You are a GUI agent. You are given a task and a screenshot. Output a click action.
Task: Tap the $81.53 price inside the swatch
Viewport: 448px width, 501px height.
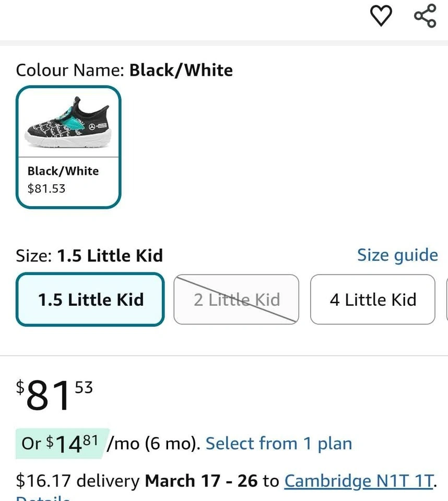coord(46,188)
